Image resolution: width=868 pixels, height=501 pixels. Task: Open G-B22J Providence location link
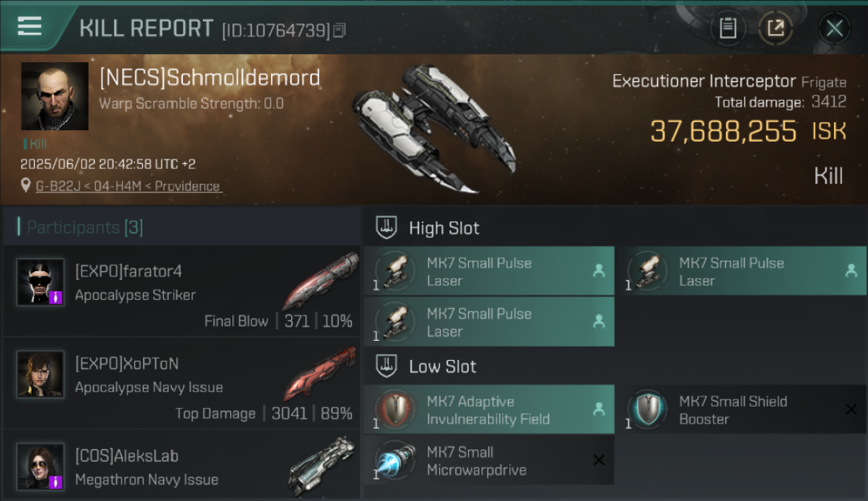coord(128,186)
